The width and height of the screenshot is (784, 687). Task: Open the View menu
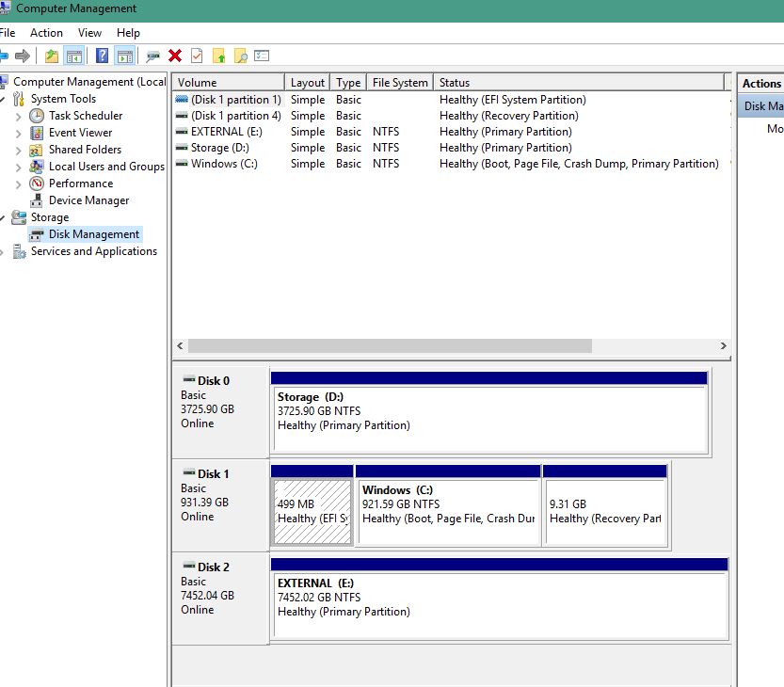[89, 33]
